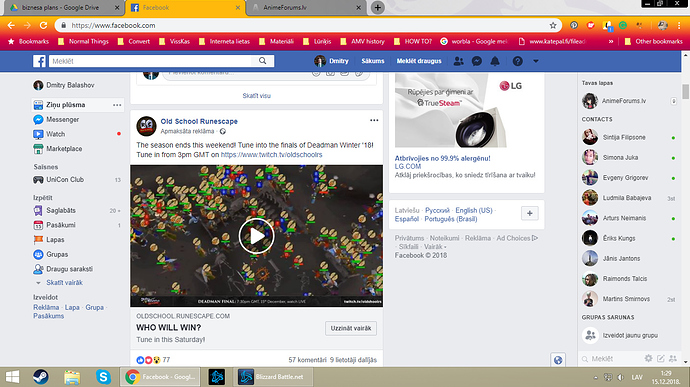Open Old School Runescape post options menu
Screen dimensions: 690x387
[x=374, y=120]
